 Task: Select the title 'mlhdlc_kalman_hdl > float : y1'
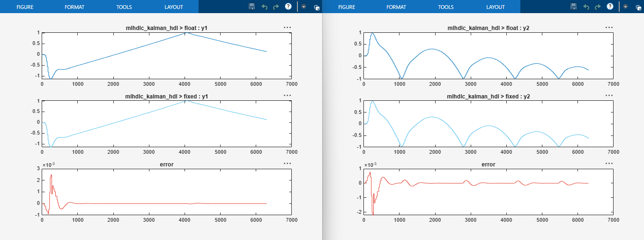click(x=166, y=29)
